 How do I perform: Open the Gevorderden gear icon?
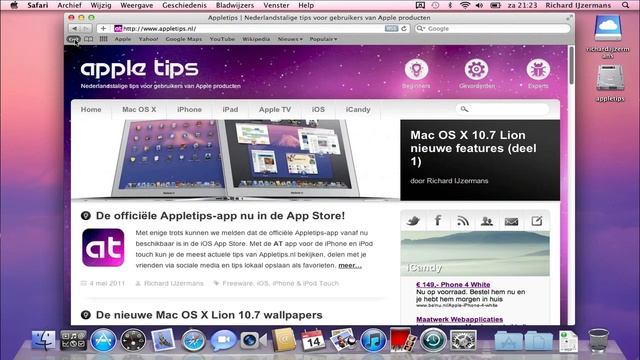coord(476,70)
